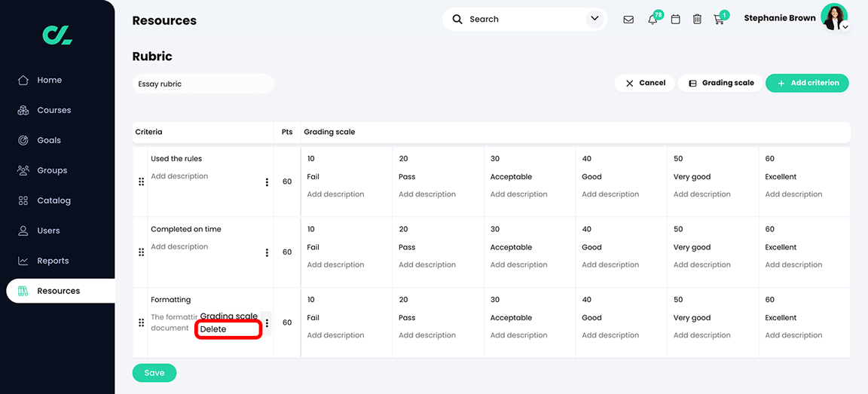
Task: Expand the user menu chevron by avatar
Action: [845, 26]
